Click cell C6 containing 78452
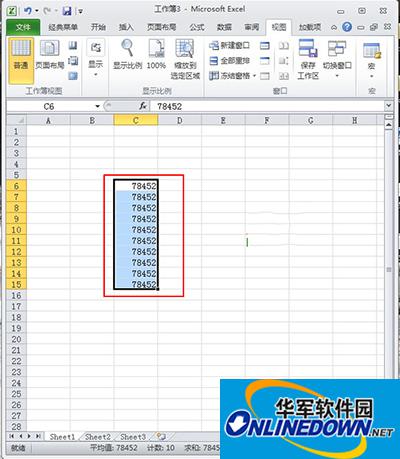This screenshot has height=459, width=400. point(136,186)
